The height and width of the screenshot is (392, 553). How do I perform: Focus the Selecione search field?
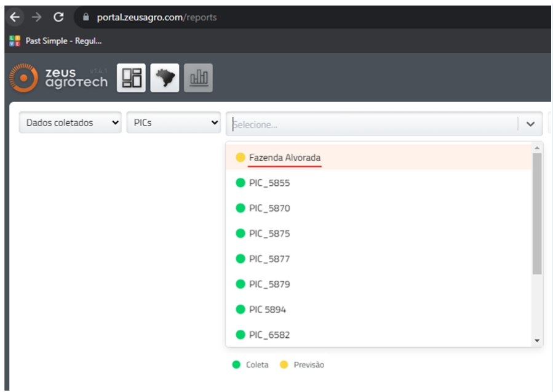tap(369, 124)
